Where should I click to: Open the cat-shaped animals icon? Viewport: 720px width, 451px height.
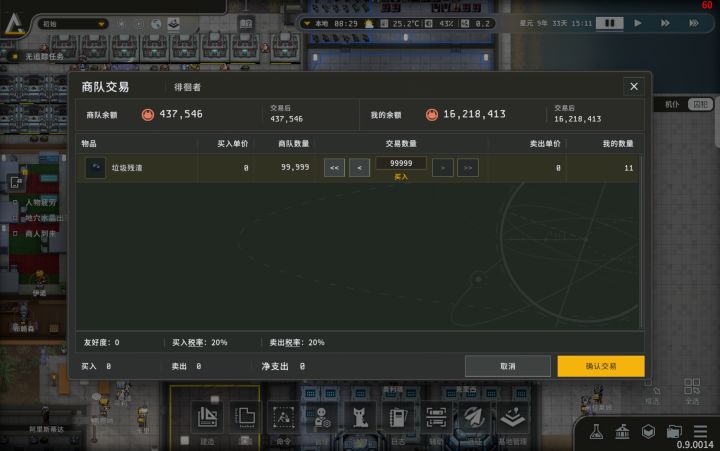coord(360,417)
